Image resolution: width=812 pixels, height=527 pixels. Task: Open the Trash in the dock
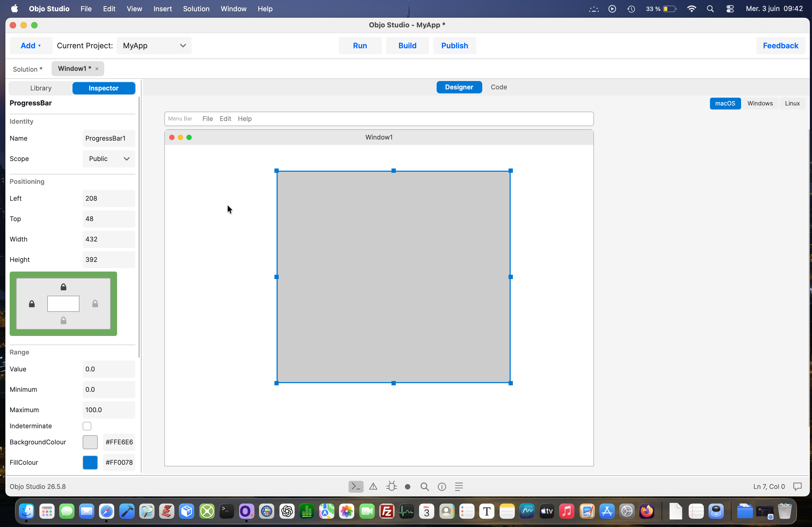[785, 511]
